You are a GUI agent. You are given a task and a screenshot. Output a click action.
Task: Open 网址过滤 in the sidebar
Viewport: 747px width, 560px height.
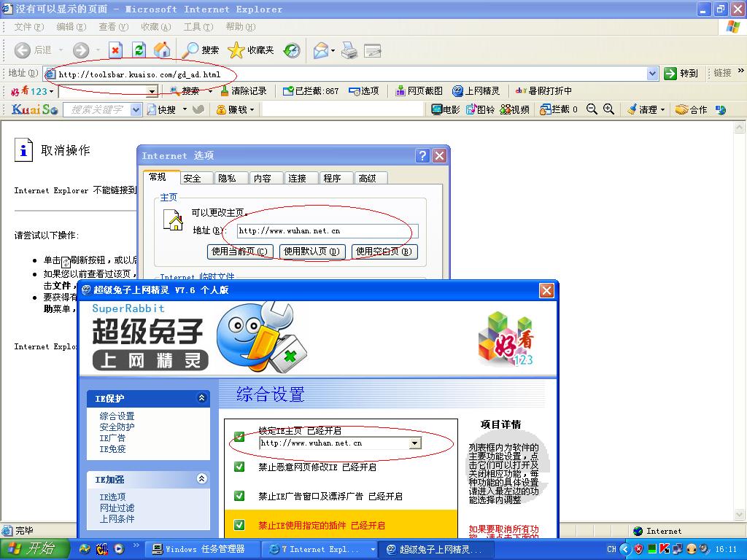tap(117, 508)
